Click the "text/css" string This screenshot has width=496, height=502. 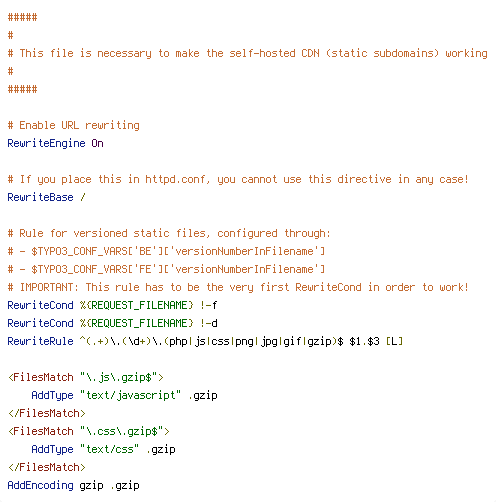point(109,449)
